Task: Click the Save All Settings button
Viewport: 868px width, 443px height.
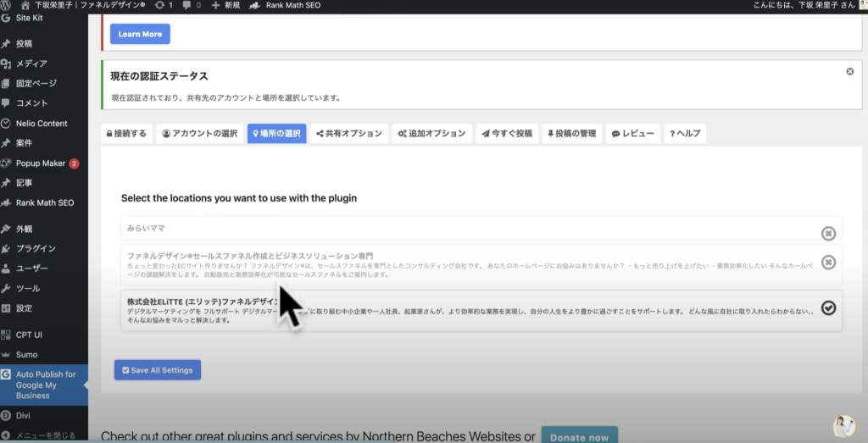Action: pyautogui.click(x=157, y=370)
